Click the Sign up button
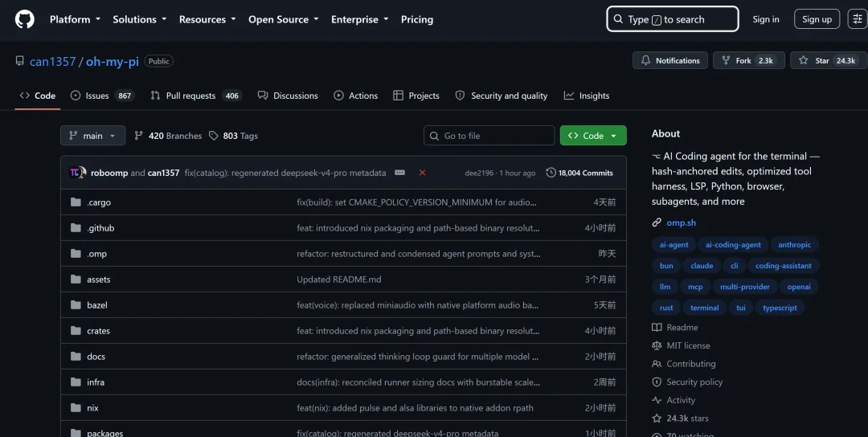This screenshot has width=868, height=437. 817,19
